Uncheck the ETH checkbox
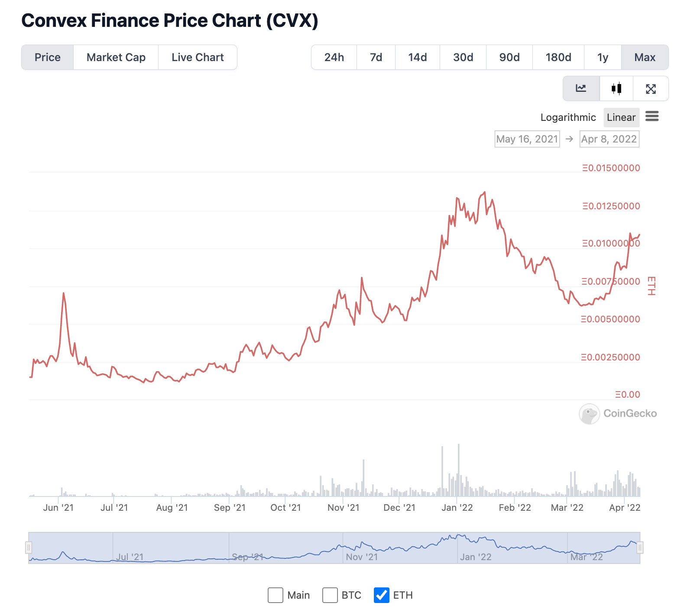This screenshot has width=681, height=616. click(382, 595)
